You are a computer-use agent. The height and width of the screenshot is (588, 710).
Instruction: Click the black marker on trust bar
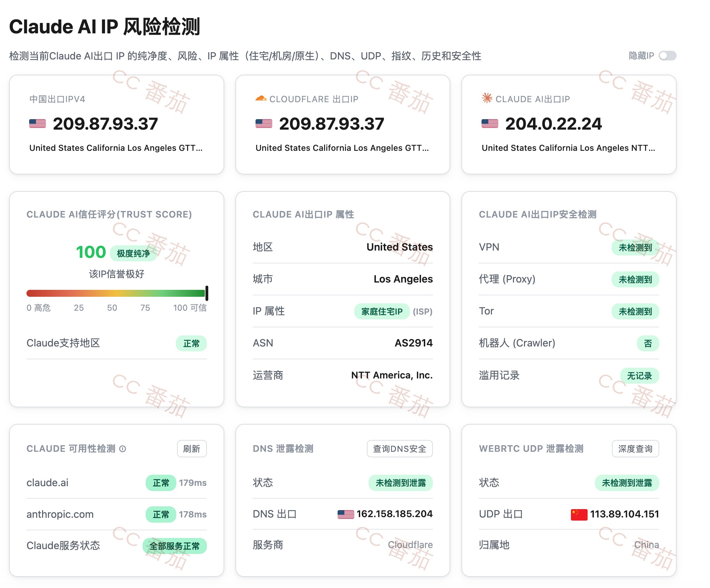click(207, 293)
